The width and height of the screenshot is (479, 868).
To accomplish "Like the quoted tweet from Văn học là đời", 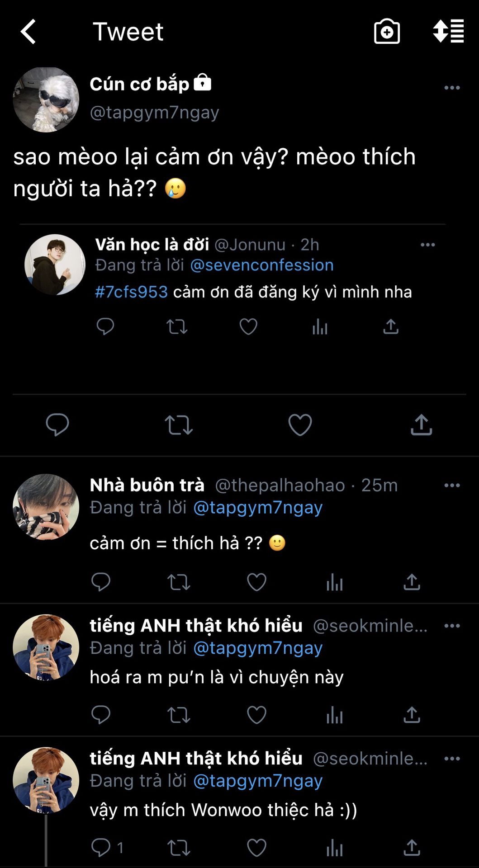I will (x=248, y=326).
